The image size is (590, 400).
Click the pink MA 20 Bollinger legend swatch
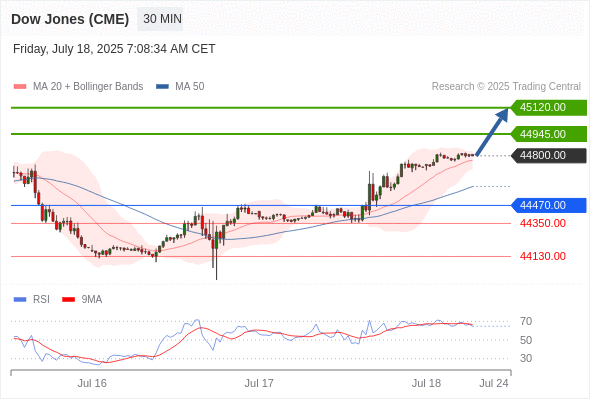[x=20, y=87]
